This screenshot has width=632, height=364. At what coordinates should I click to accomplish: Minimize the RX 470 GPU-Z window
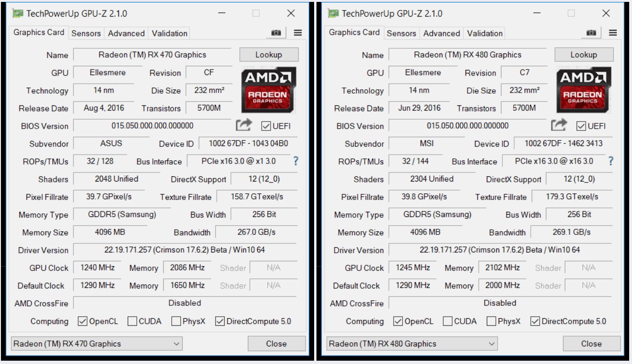point(222,13)
